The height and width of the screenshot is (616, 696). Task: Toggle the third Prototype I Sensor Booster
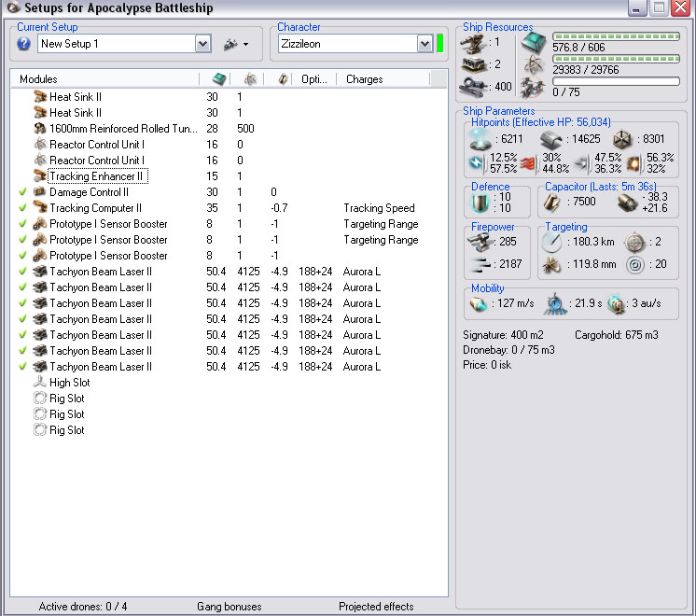point(22,256)
